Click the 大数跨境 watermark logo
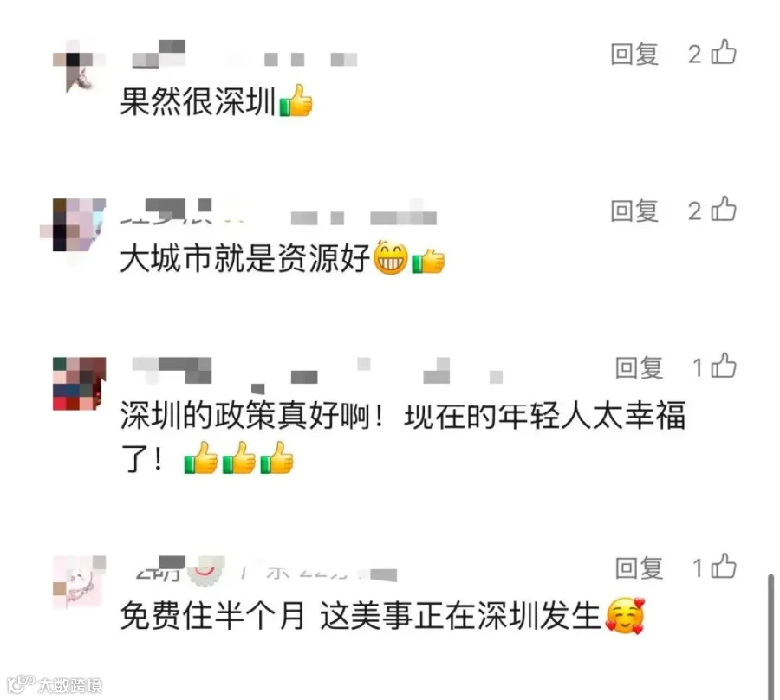780x700 pixels. [x=55, y=685]
